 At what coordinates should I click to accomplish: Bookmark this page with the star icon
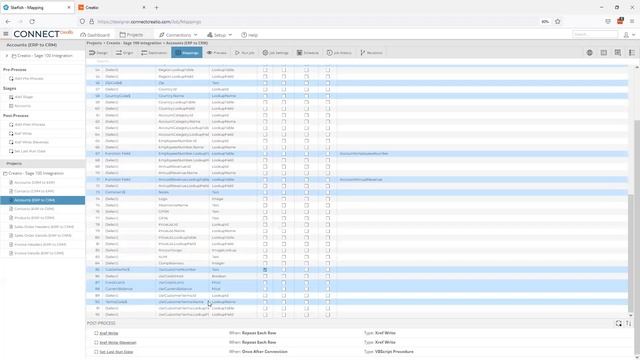tap(558, 21)
